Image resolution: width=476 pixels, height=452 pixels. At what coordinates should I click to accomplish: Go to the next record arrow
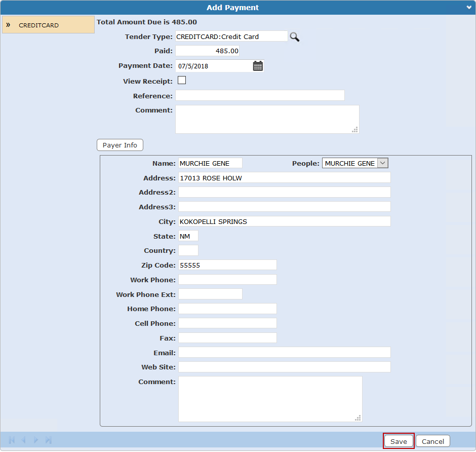coord(36,440)
